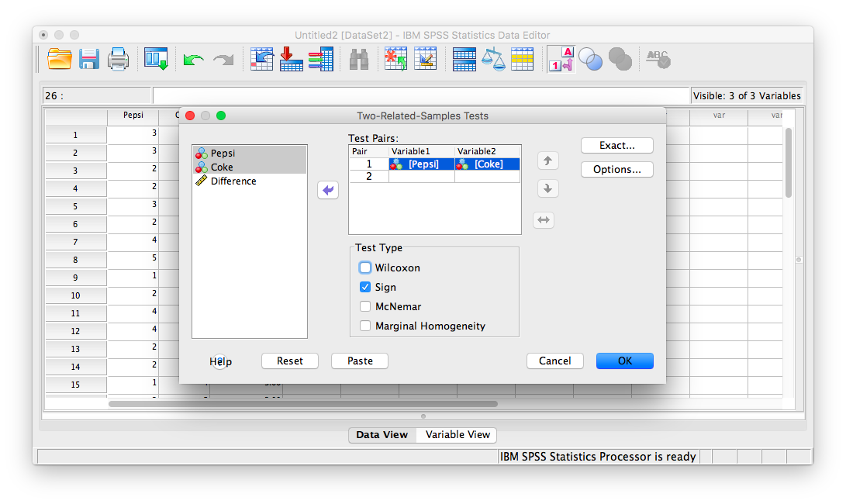The height and width of the screenshot is (504, 846).
Task: Click the Undo green arrow icon
Action: tap(193, 60)
